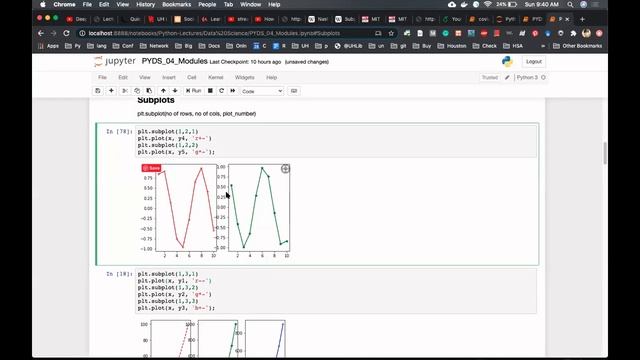Viewport: 640px width, 360px height.
Task: Open the Bookmarks menu in macOS menu bar
Action: coord(176,4)
